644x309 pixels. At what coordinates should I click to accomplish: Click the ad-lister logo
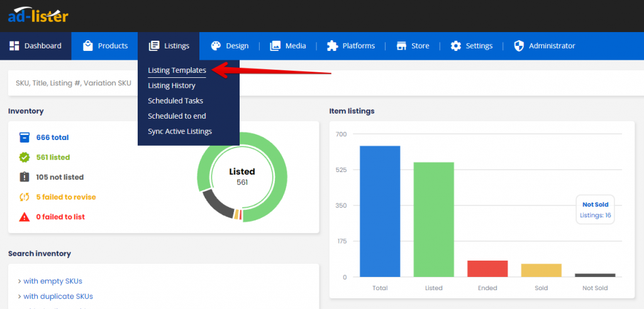[38, 15]
